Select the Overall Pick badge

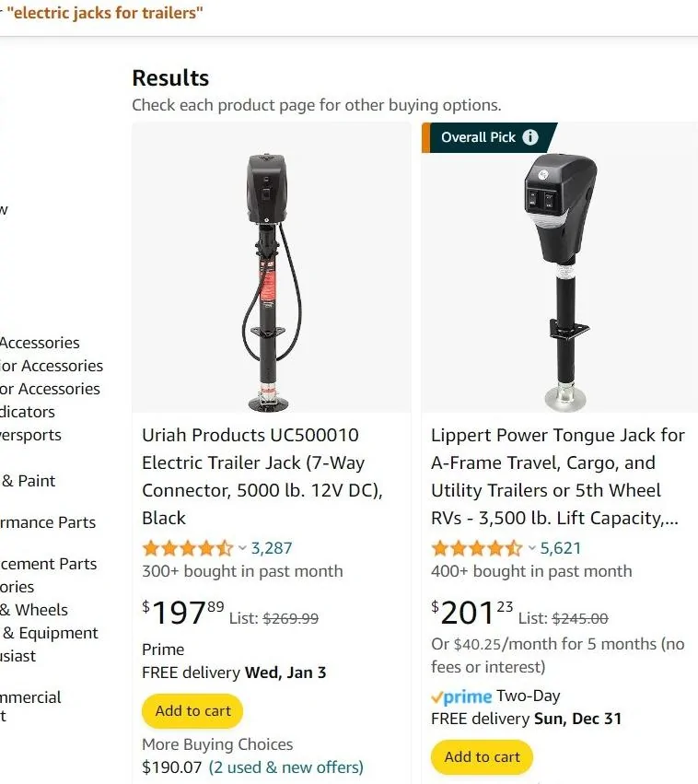click(489, 137)
